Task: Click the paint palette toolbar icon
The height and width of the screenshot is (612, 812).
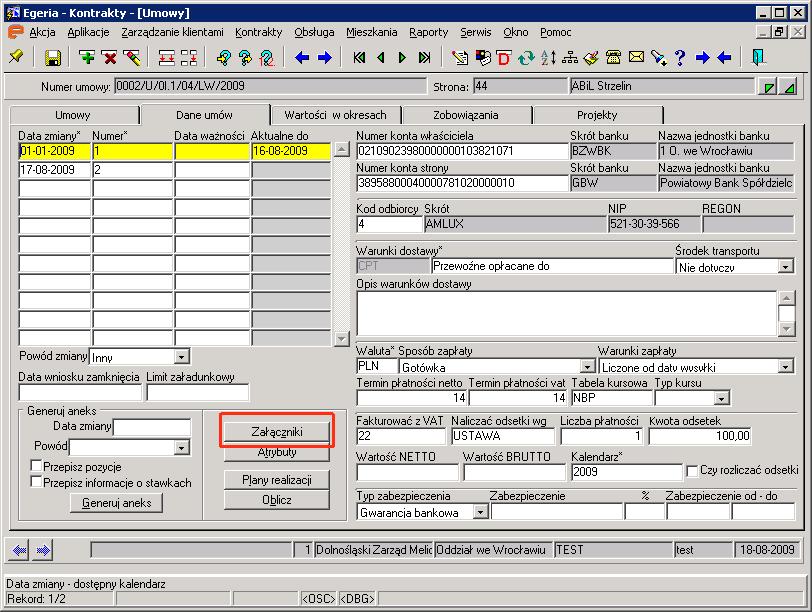Action: click(x=482, y=57)
